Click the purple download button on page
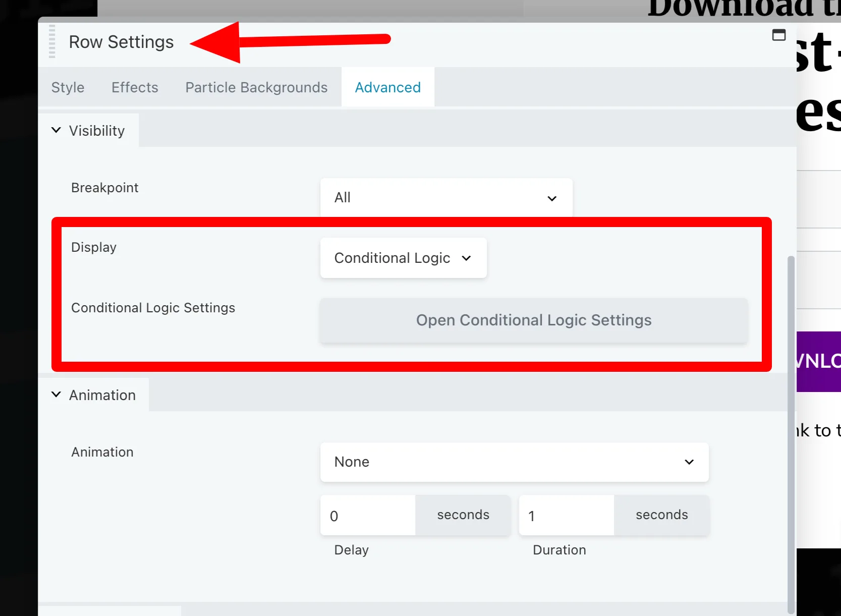This screenshot has height=616, width=841. point(818,361)
